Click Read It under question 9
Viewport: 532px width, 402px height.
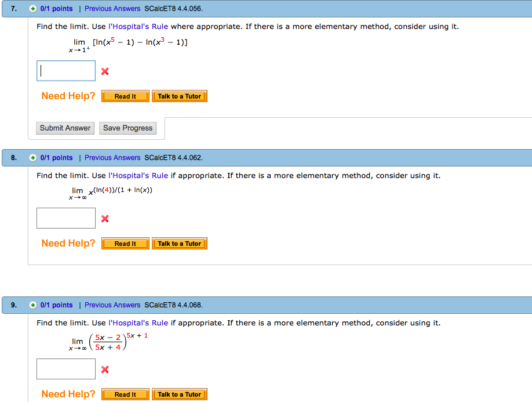(125, 394)
